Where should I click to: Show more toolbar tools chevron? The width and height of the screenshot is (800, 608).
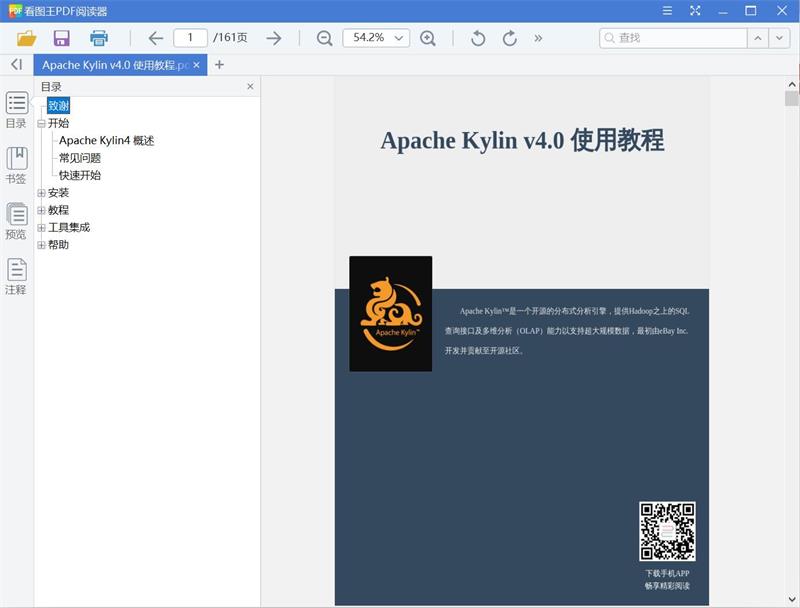(x=538, y=38)
